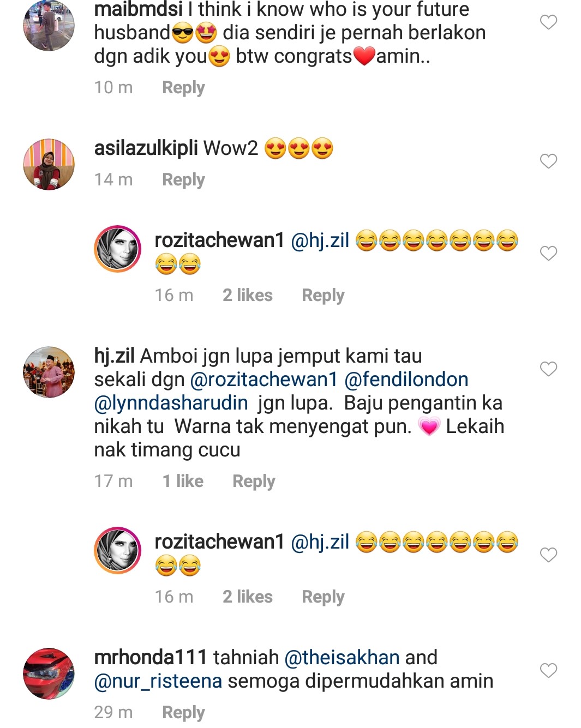
Task: Open the @lynndasharudin mention link
Action: coord(171,403)
